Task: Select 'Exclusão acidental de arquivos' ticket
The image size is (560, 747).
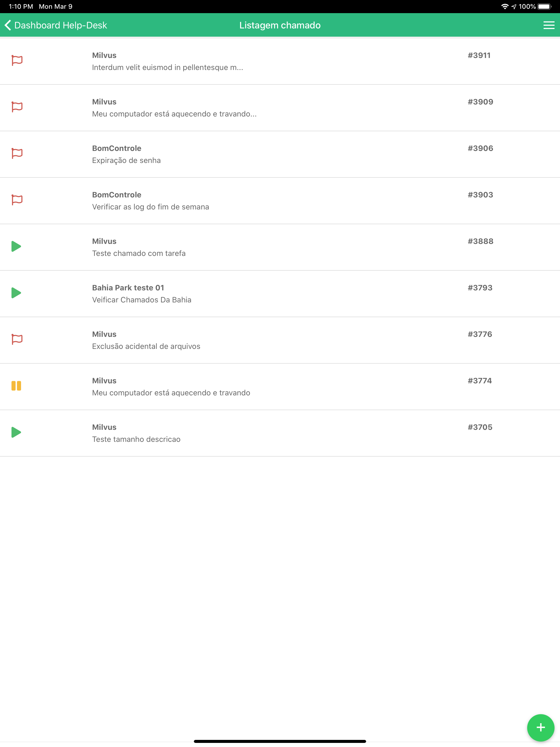Action: click(x=280, y=340)
